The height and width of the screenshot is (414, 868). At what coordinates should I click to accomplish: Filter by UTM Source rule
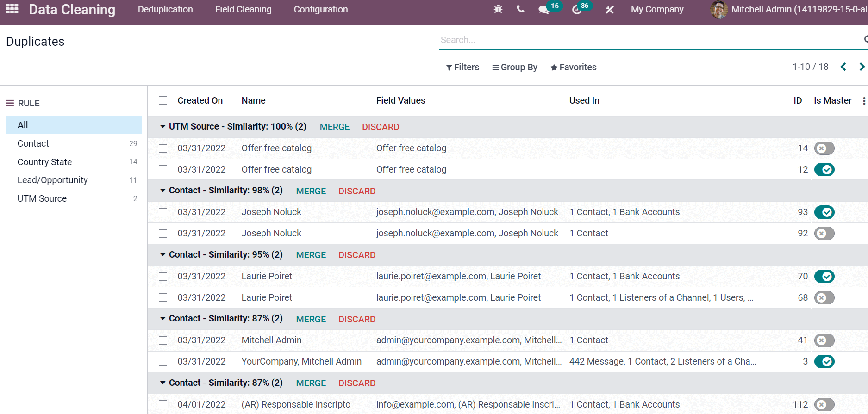[x=74, y=198]
